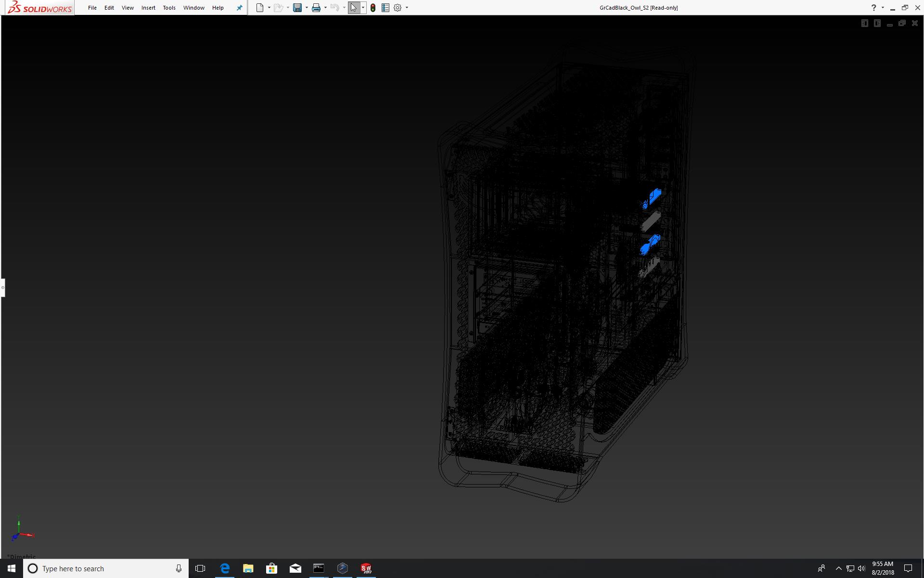This screenshot has width=924, height=578.
Task: Open File Properties list icon
Action: tap(385, 8)
